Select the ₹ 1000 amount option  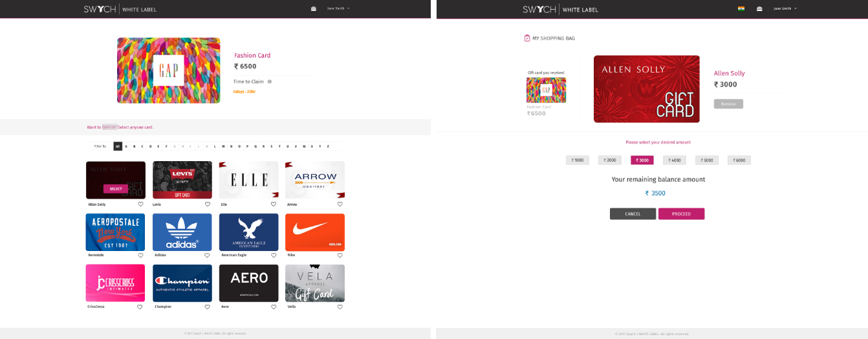click(x=578, y=160)
